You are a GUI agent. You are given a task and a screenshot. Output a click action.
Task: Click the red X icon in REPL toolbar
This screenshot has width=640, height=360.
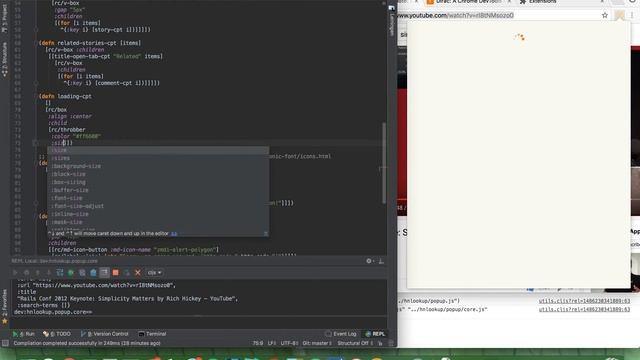138,272
